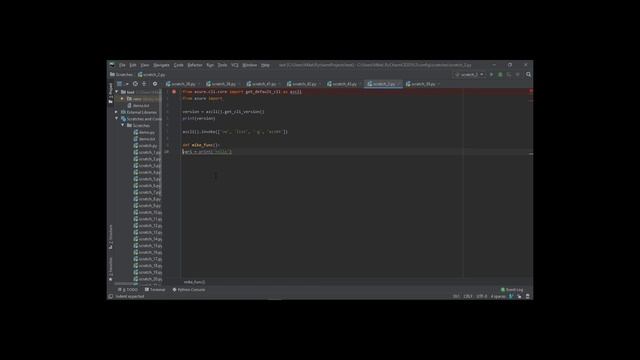Open the Project view selector dropdown
This screenshot has width=640, height=360.
(x=122, y=84)
